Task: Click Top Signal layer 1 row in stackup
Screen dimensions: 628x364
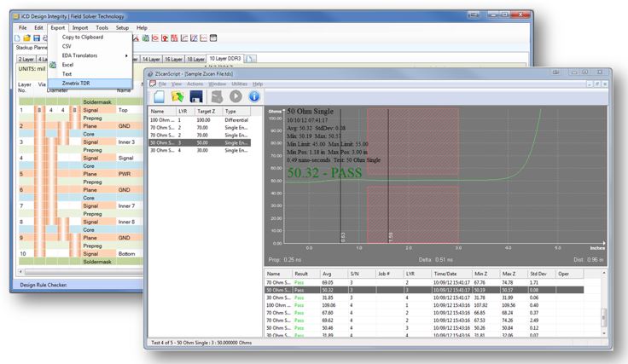Action: click(80, 110)
